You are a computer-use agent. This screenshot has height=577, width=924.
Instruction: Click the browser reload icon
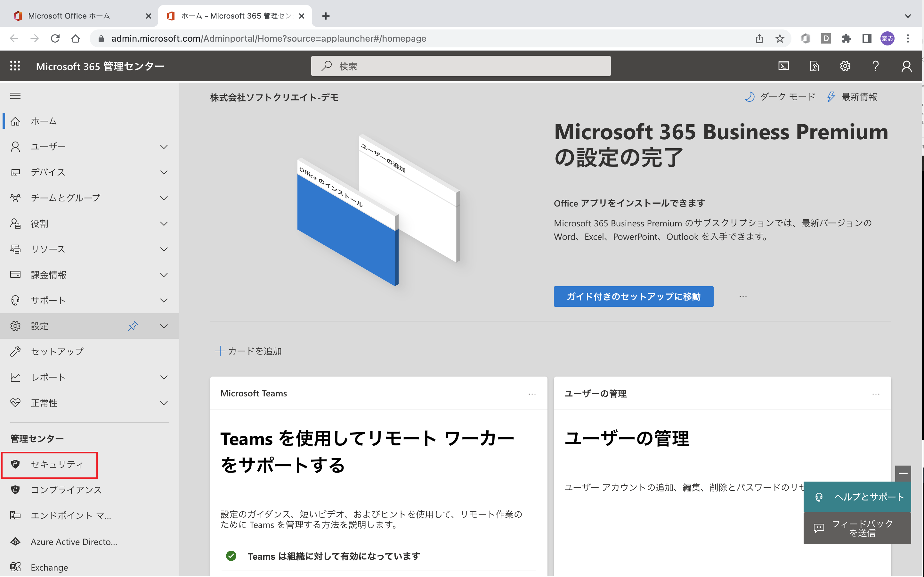tap(55, 38)
